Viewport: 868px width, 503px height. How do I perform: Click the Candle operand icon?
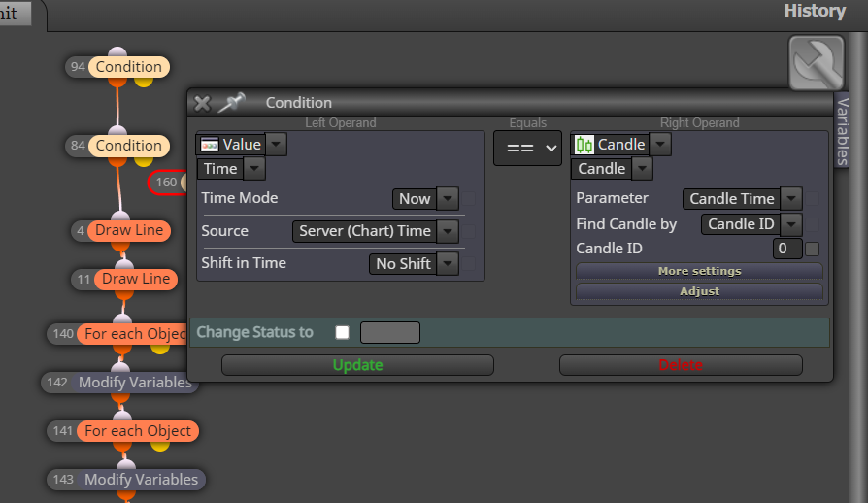pos(584,145)
